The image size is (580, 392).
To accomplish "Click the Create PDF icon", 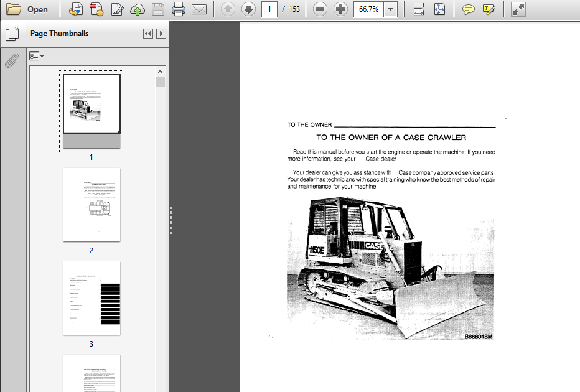I will (x=97, y=9).
